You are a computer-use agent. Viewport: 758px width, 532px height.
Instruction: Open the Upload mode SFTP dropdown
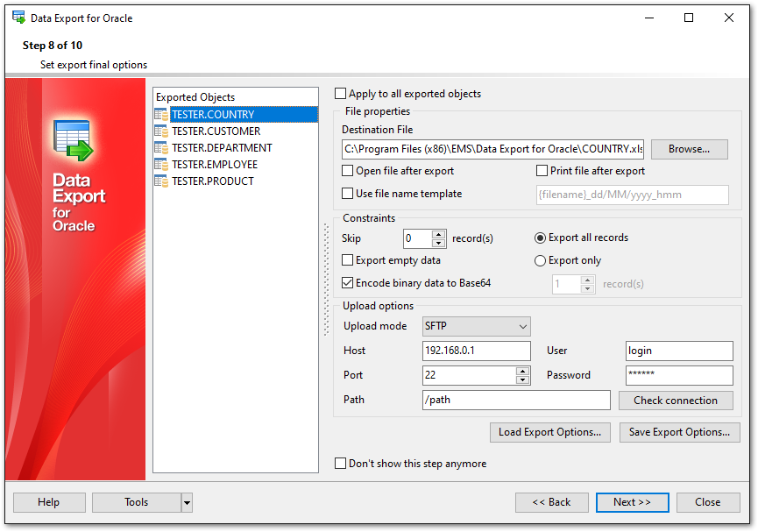[522, 327]
